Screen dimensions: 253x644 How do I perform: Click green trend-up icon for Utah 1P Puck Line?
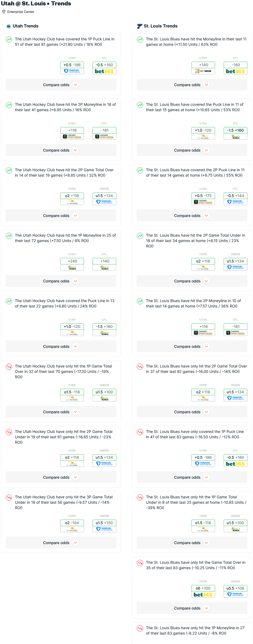(9, 40)
